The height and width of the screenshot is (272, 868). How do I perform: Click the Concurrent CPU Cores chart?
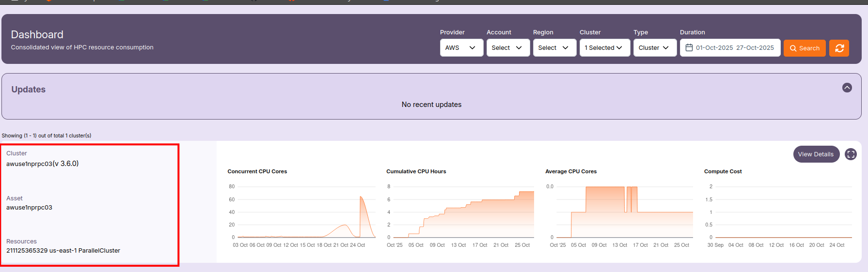point(300,209)
